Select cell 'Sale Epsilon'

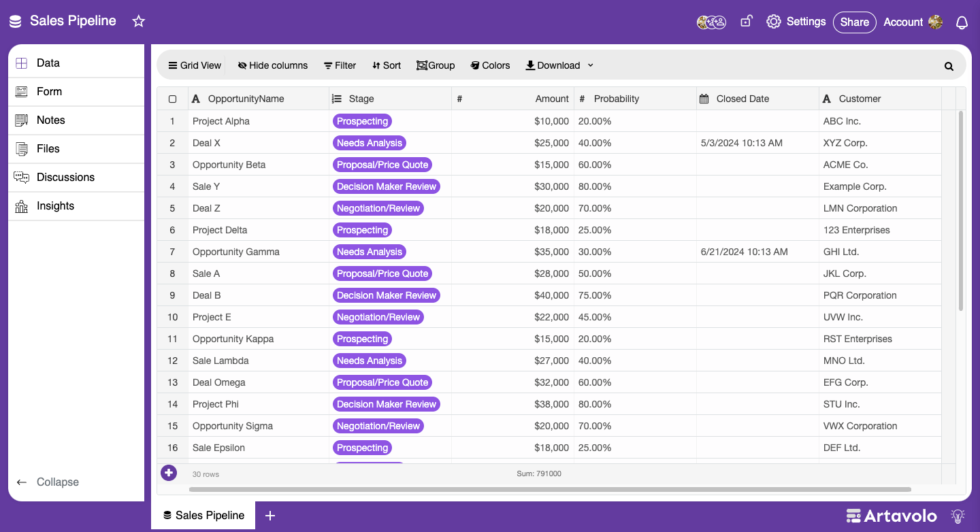point(259,448)
